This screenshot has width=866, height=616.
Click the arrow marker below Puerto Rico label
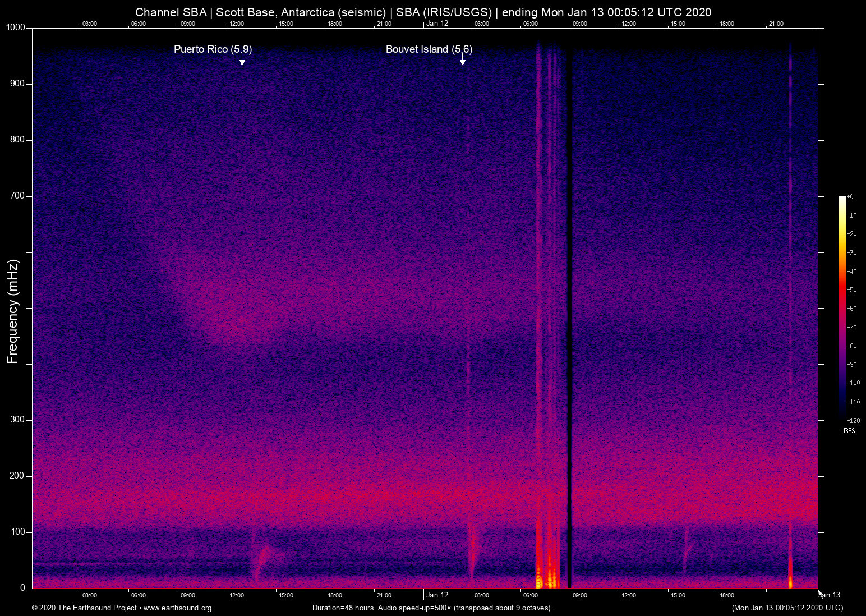242,61
